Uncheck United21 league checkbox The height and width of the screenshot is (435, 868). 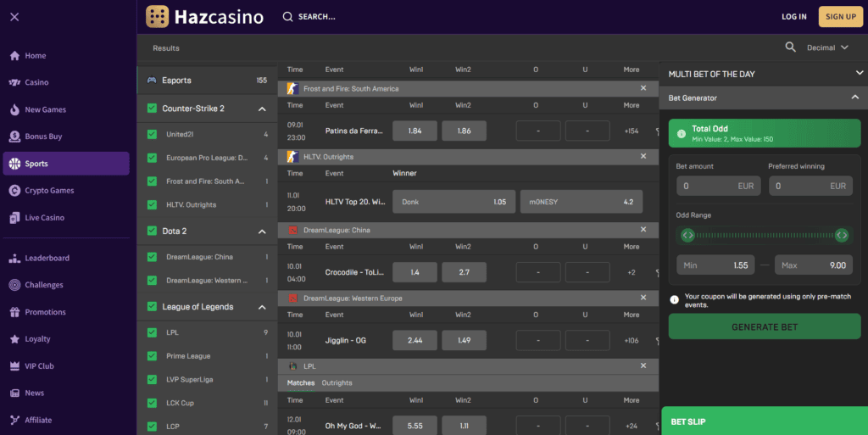(x=152, y=134)
